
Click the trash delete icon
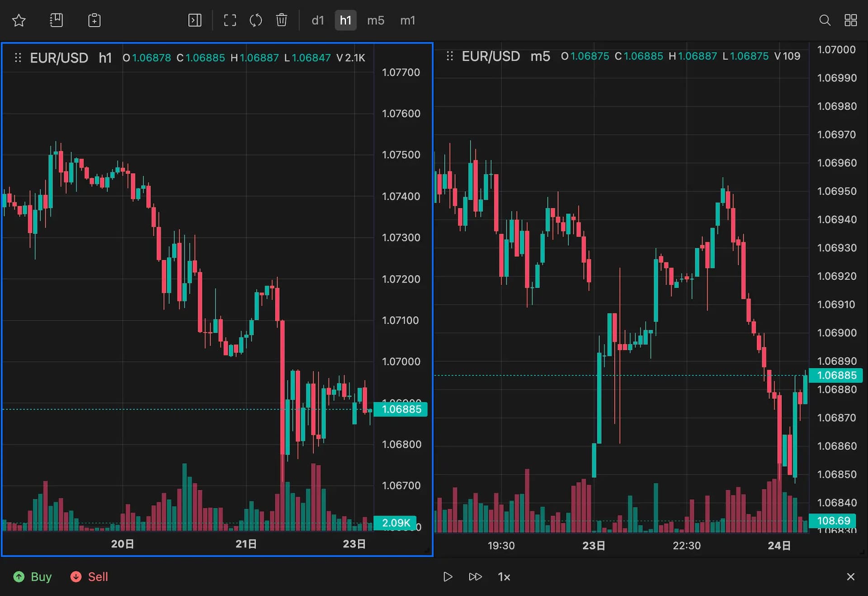[282, 20]
